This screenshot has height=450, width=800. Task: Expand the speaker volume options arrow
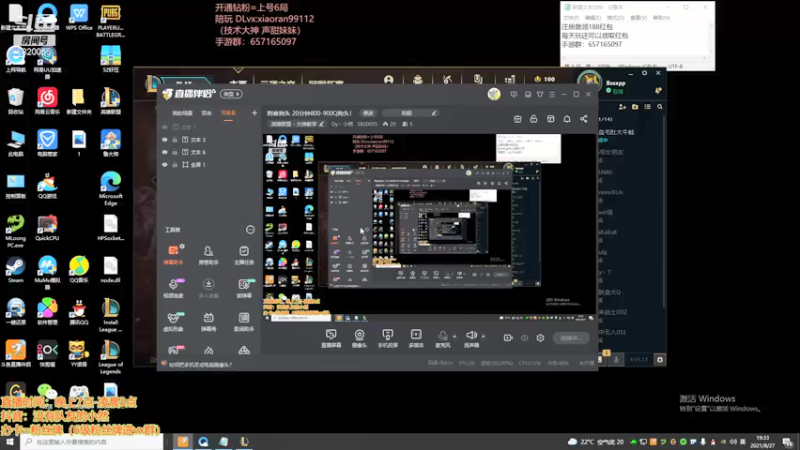[483, 336]
